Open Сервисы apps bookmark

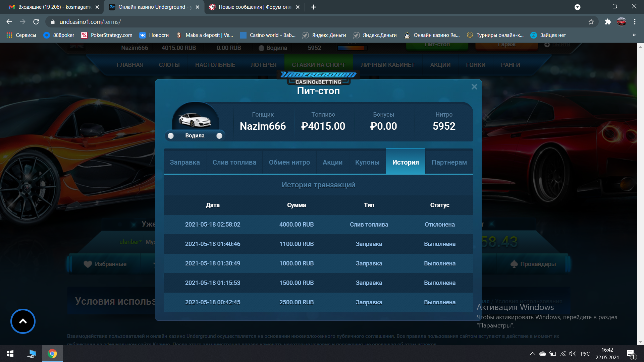tap(21, 35)
